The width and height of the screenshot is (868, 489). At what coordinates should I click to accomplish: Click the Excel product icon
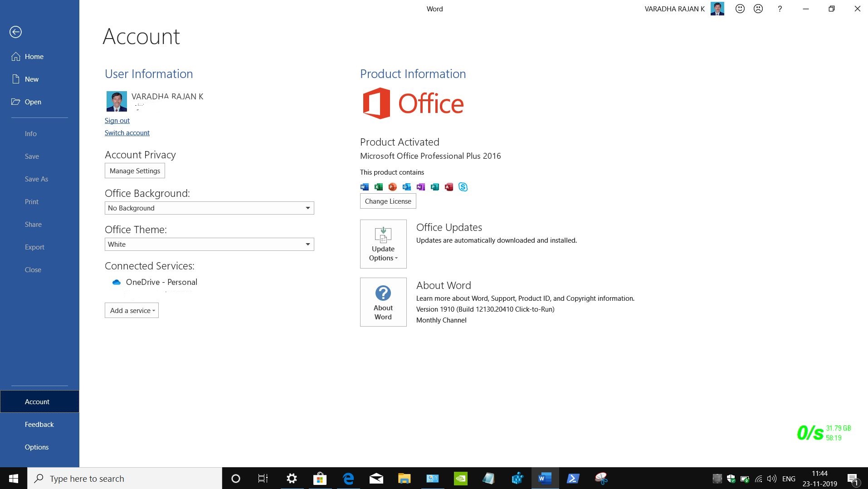pyautogui.click(x=378, y=187)
